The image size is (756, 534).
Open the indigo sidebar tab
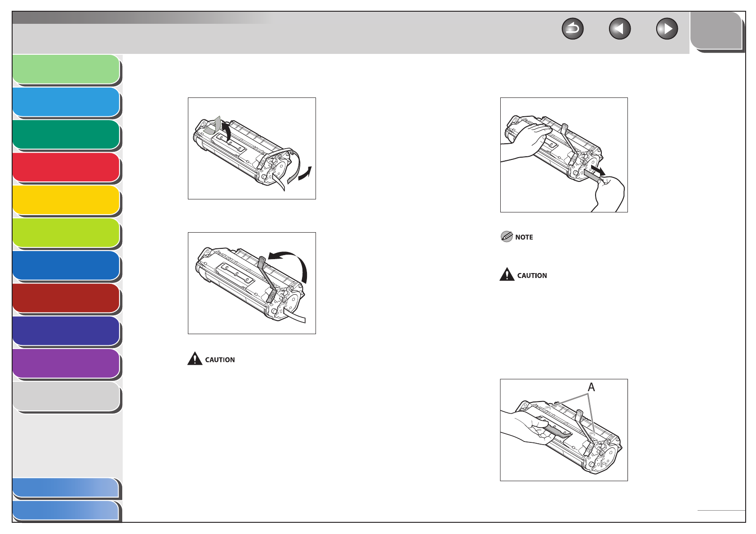(66, 331)
